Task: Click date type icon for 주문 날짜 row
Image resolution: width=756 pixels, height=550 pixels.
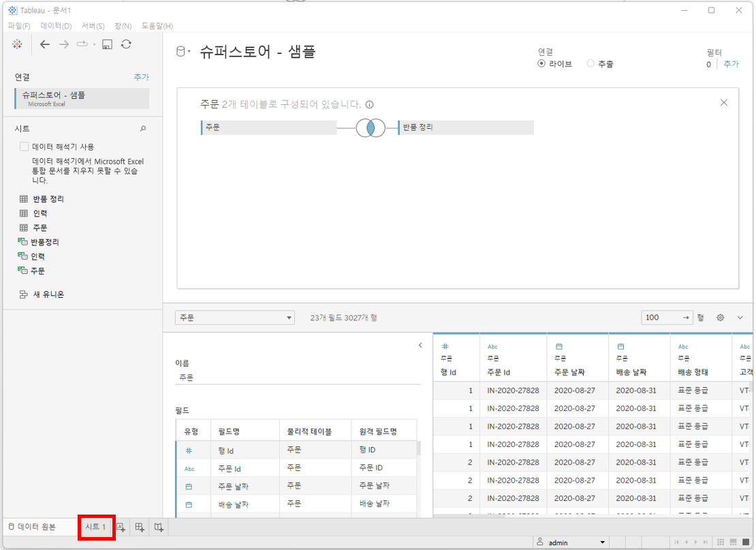Action: click(x=189, y=487)
